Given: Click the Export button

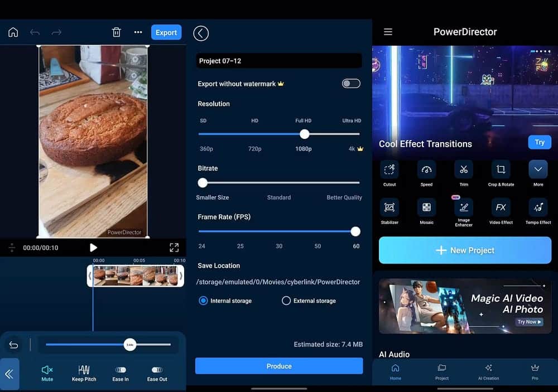Looking at the screenshot, I should point(166,32).
